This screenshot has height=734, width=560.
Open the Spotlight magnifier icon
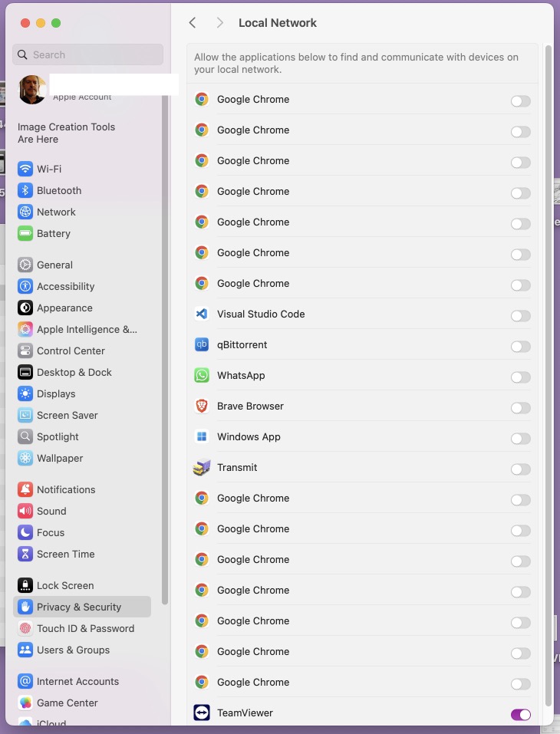(25, 437)
